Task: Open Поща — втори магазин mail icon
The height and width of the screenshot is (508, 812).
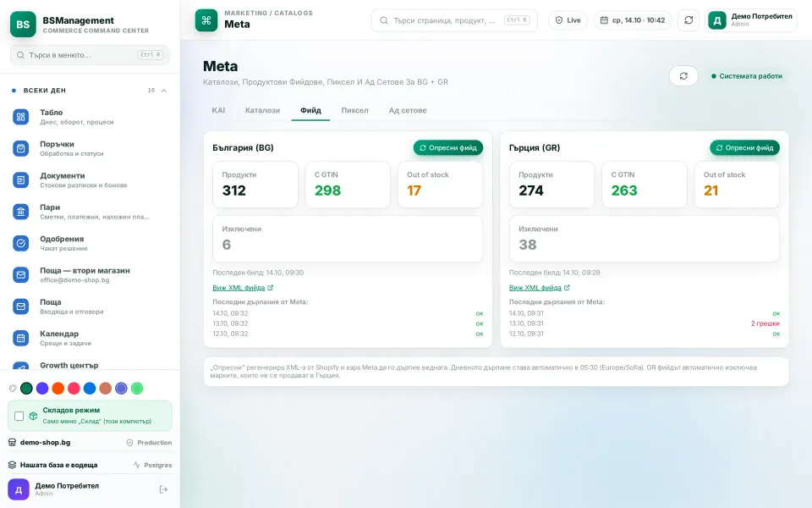Action: [x=20, y=274]
